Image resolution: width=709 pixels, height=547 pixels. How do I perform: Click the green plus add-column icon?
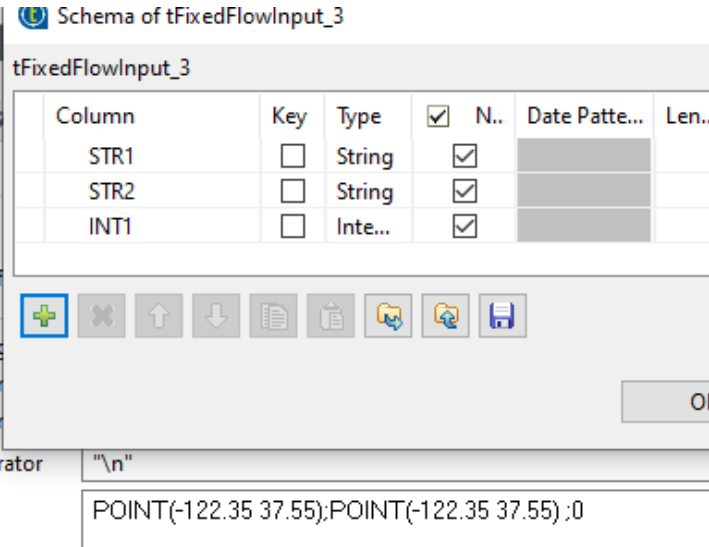tap(44, 316)
